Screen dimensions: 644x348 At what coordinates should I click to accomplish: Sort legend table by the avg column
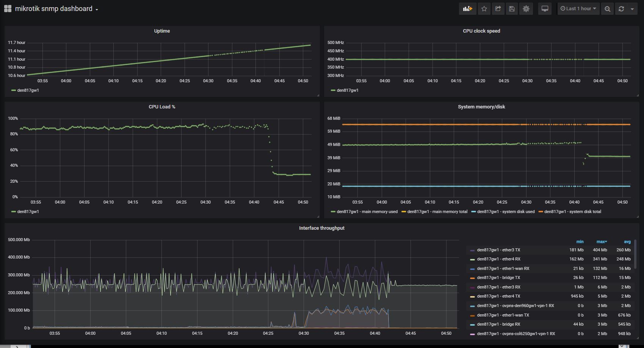coord(627,241)
